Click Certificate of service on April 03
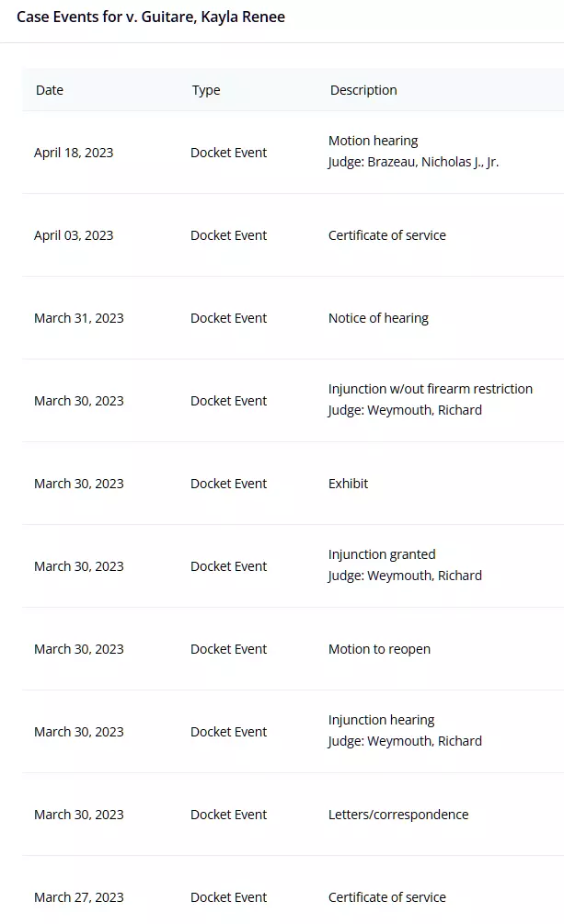The image size is (564, 924). 387,235
